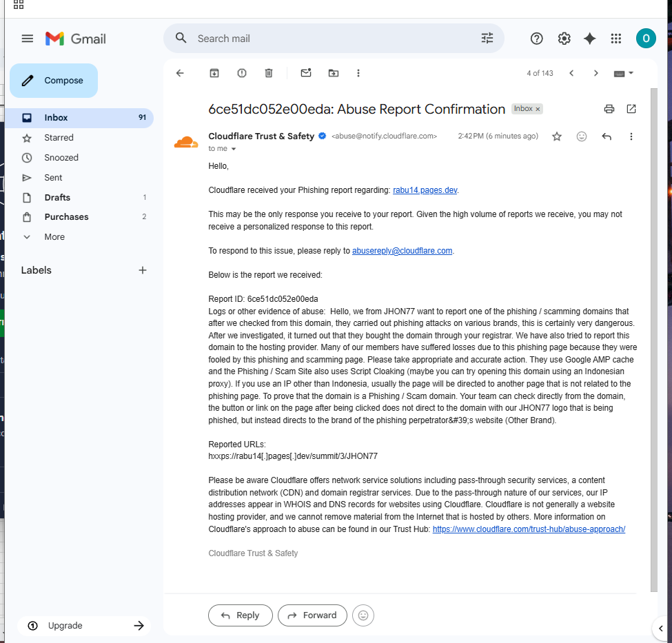
Task: Click the Reply button
Action: tap(241, 615)
